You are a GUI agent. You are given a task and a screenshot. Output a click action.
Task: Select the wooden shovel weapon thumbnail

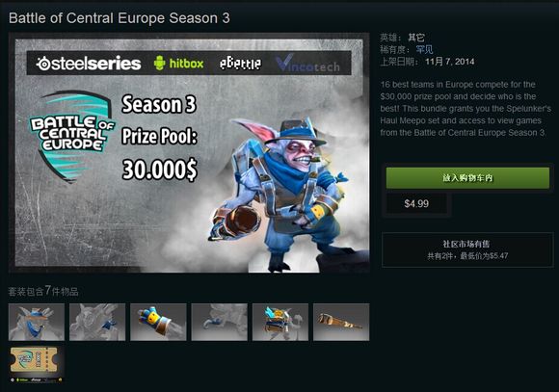point(341,322)
